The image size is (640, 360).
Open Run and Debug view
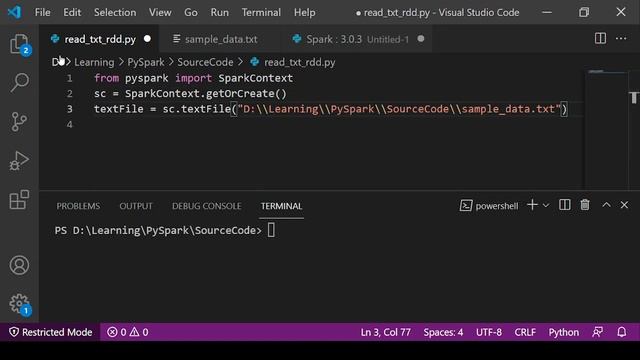pos(19,160)
